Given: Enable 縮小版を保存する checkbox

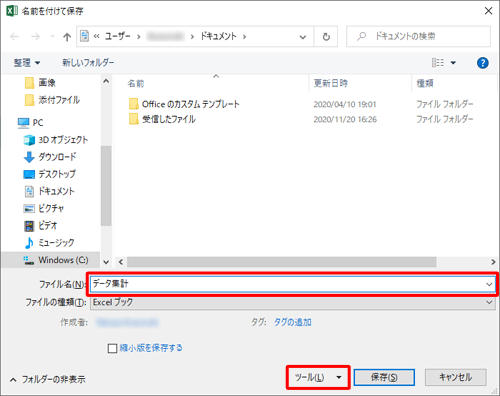Looking at the screenshot, I should pos(112,348).
